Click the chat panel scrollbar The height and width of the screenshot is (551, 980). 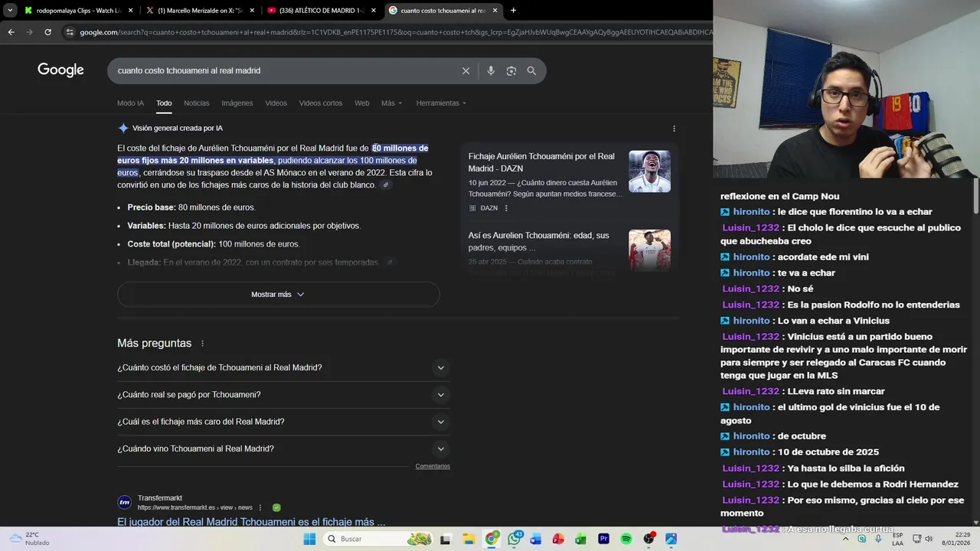(x=975, y=197)
